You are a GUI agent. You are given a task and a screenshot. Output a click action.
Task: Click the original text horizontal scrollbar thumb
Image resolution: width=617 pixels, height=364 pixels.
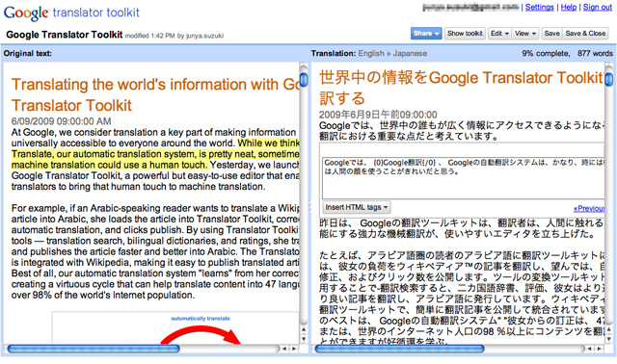pyautogui.click(x=94, y=349)
